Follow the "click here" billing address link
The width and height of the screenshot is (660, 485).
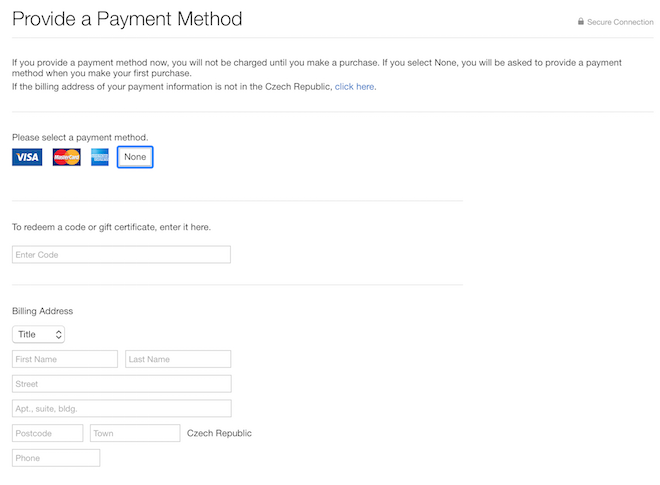point(354,87)
